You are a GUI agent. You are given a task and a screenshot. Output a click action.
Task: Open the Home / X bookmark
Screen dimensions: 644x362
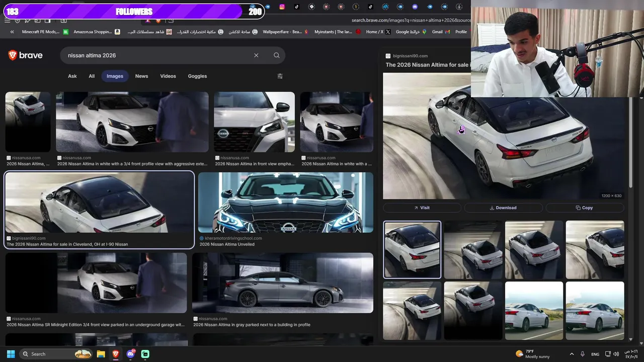378,32
